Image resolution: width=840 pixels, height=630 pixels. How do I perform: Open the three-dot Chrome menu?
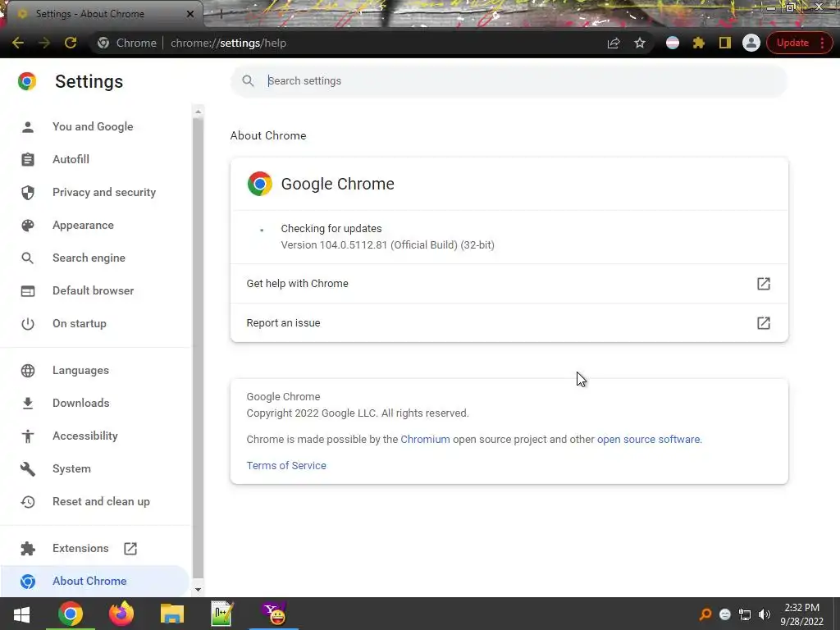pyautogui.click(x=822, y=43)
